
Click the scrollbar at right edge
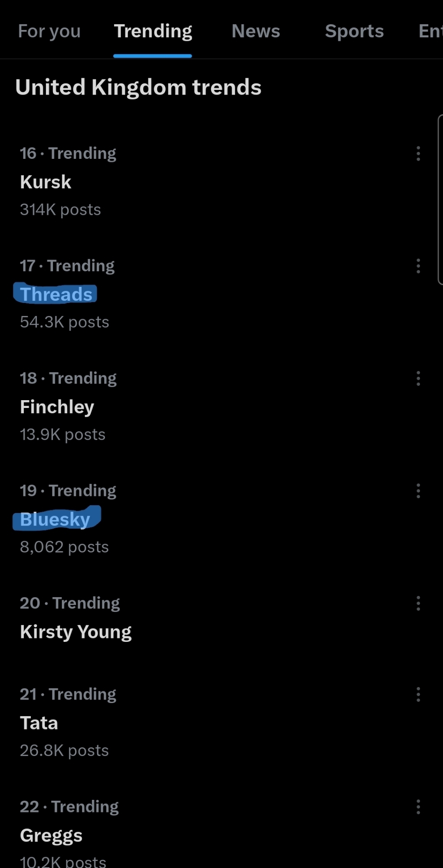(x=440, y=200)
